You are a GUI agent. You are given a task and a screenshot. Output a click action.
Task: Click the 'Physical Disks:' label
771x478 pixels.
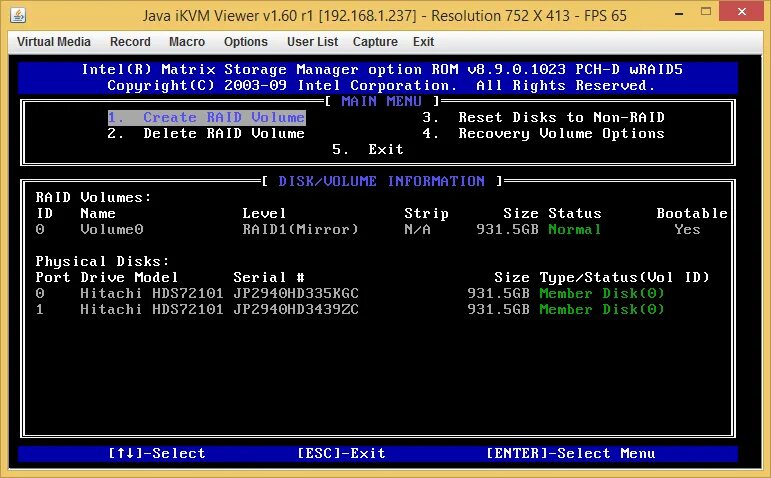pos(102,261)
